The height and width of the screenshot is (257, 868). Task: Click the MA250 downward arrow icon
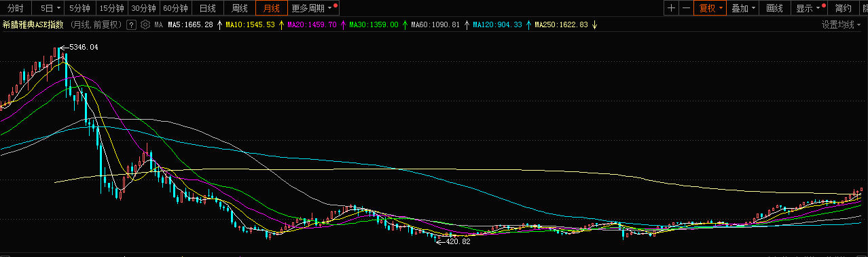click(595, 24)
